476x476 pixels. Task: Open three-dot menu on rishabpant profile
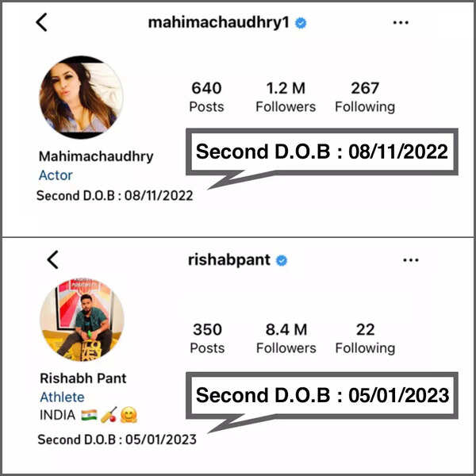pyautogui.click(x=410, y=260)
